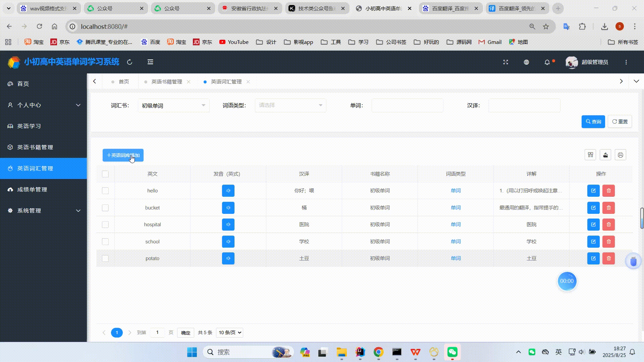Click the page vertical scrollbar thumb
The image size is (644, 362).
(x=642, y=218)
